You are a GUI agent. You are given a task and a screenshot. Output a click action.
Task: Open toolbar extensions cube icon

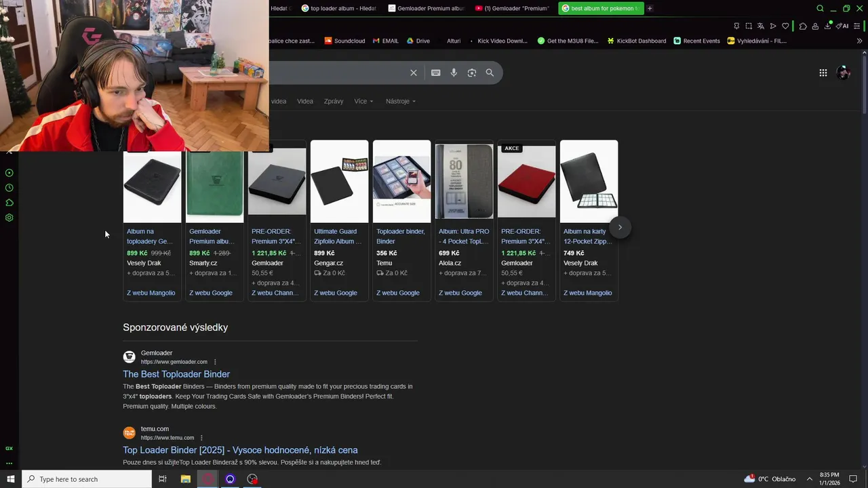coord(803,26)
